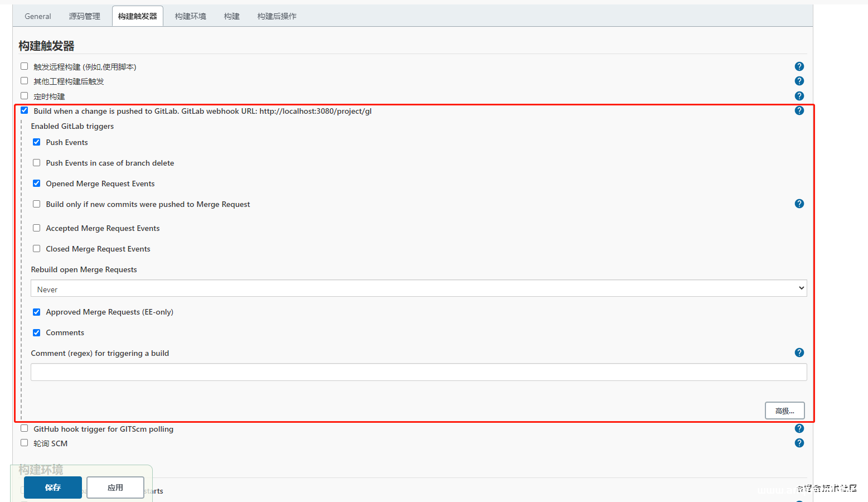Click the Comment regex input field
The image size is (868, 502).
pyautogui.click(x=418, y=371)
